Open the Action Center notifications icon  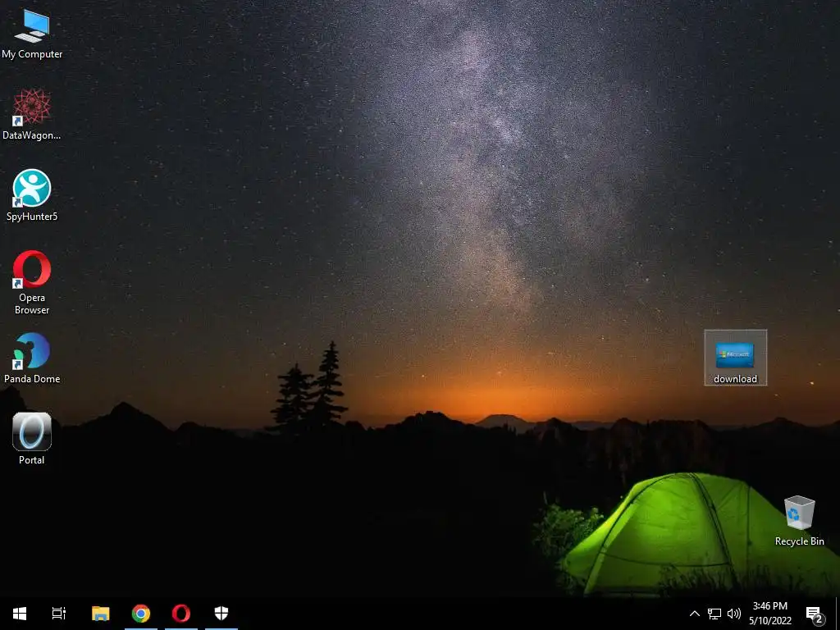pyautogui.click(x=814, y=614)
